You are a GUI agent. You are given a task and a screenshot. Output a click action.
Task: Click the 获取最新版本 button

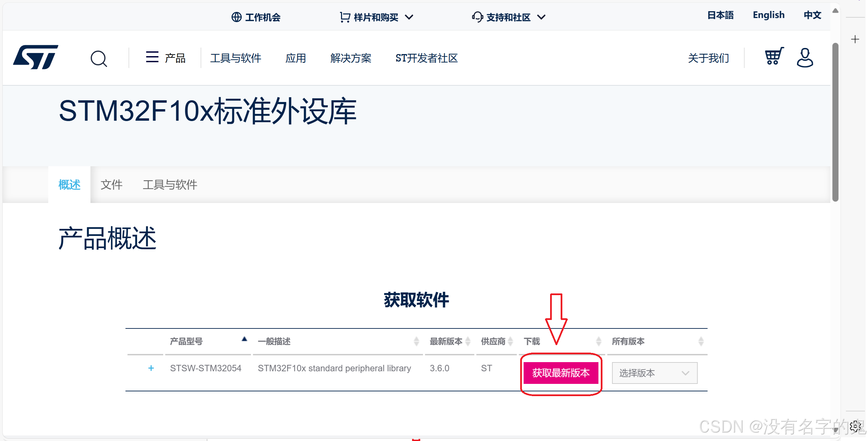561,373
